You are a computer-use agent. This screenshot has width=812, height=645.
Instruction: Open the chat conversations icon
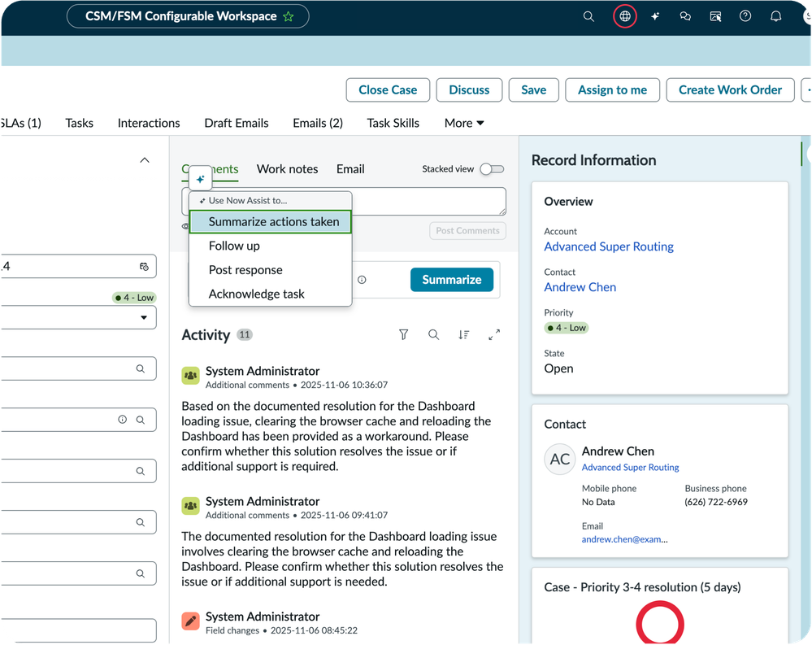coord(685,16)
